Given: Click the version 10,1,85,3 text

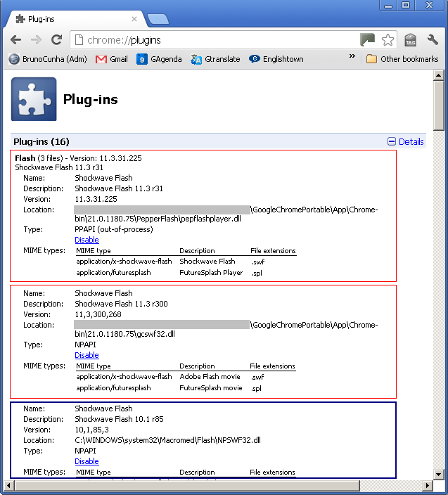Looking at the screenshot, I should (x=92, y=430).
